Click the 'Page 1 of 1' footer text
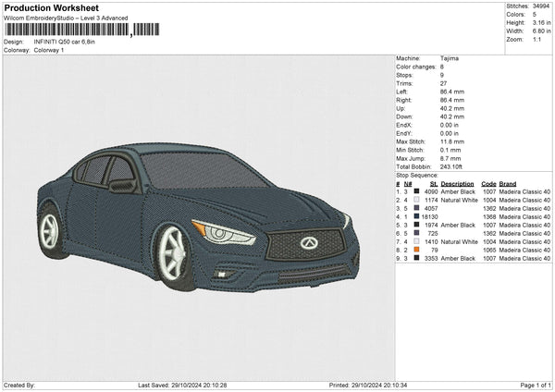 tap(536, 385)
